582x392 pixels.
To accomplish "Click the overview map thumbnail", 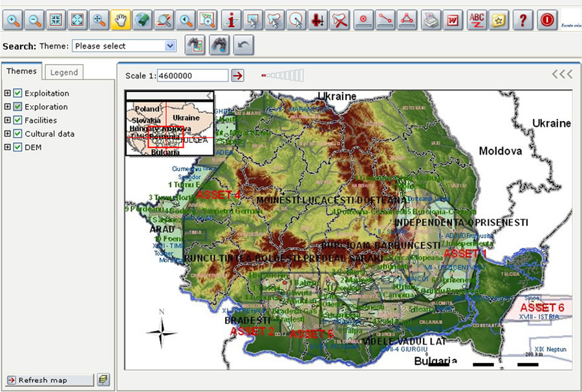I will coord(169,128).
